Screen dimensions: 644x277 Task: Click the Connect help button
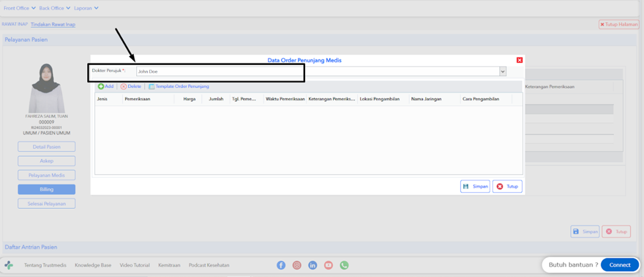(620, 265)
